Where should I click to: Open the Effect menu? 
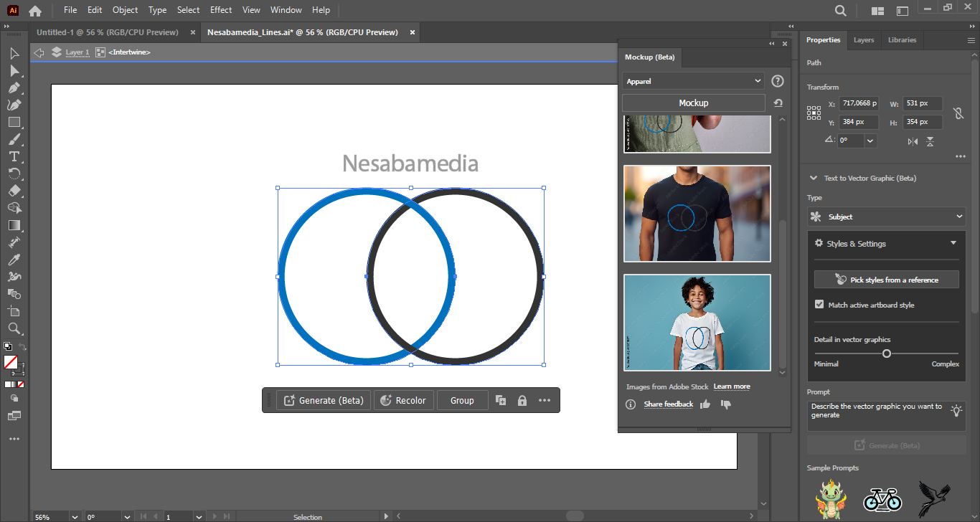pos(221,10)
